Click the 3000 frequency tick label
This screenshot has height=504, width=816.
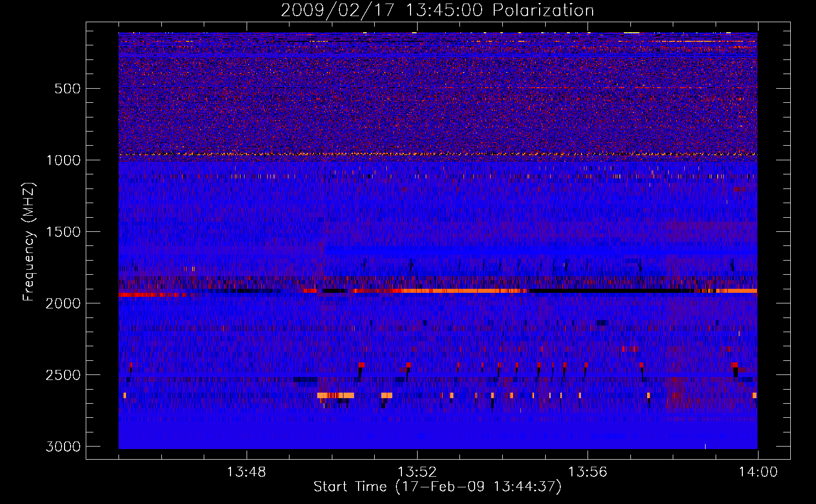63,447
